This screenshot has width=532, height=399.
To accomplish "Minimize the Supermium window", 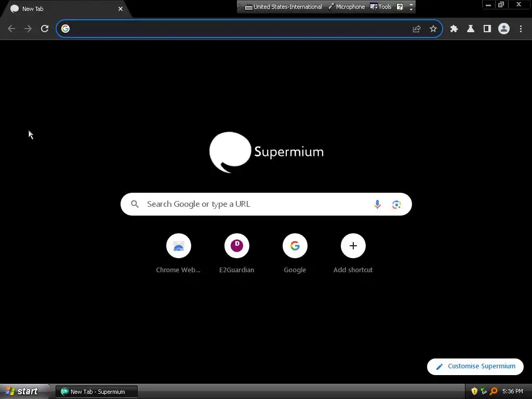I will [x=488, y=5].
